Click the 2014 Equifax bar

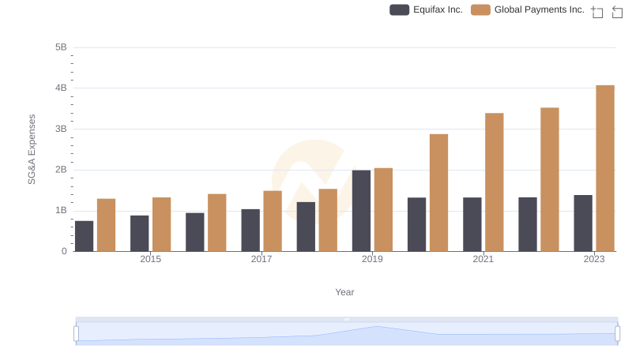click(x=85, y=236)
